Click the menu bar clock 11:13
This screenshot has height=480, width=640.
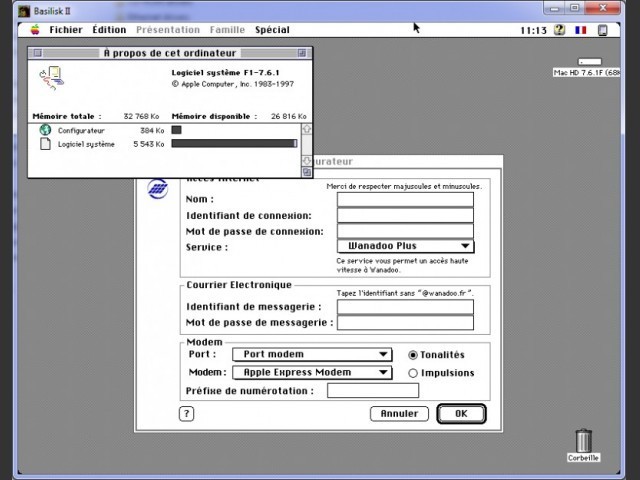[x=533, y=31]
